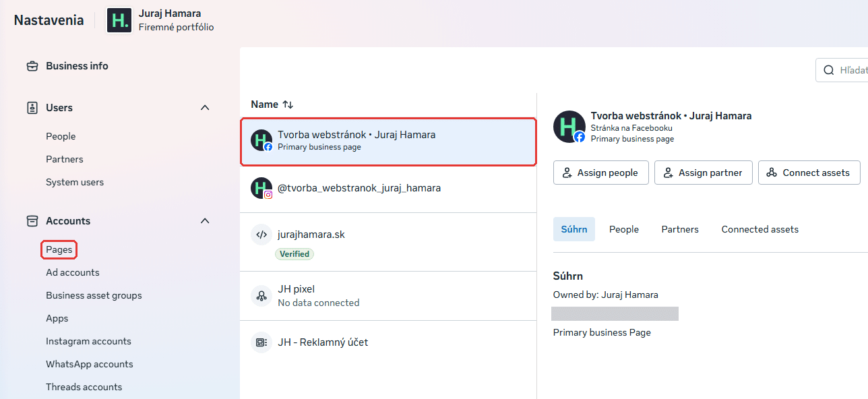
Task: Click the person icon on Assign partner button
Action: [669, 173]
